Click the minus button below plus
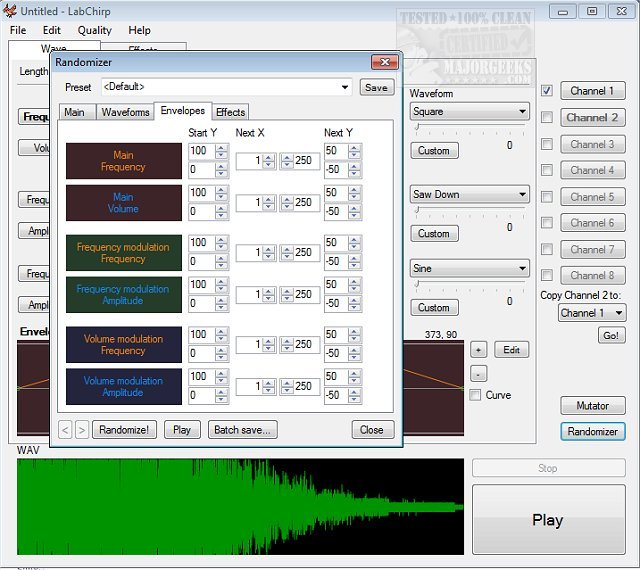 pyautogui.click(x=478, y=373)
